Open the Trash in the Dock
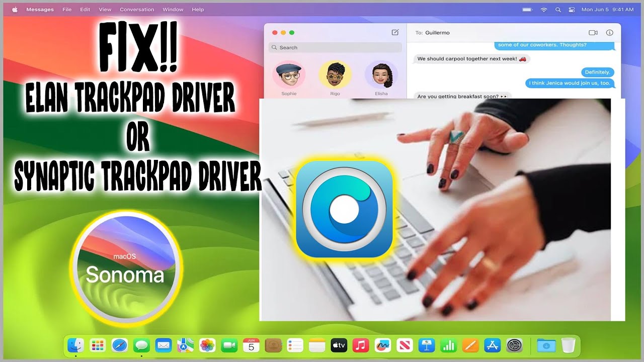This screenshot has height=362, width=644. pos(568,345)
